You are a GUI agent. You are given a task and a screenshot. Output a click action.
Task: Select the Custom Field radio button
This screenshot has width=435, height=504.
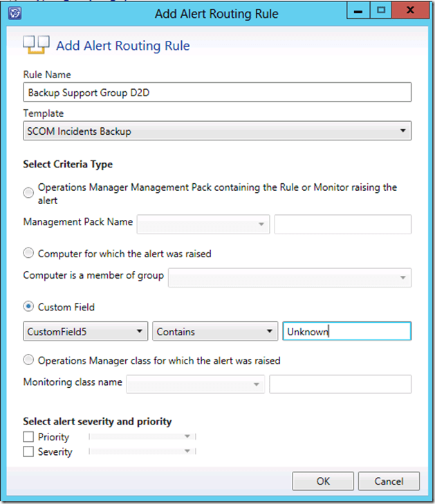point(28,306)
